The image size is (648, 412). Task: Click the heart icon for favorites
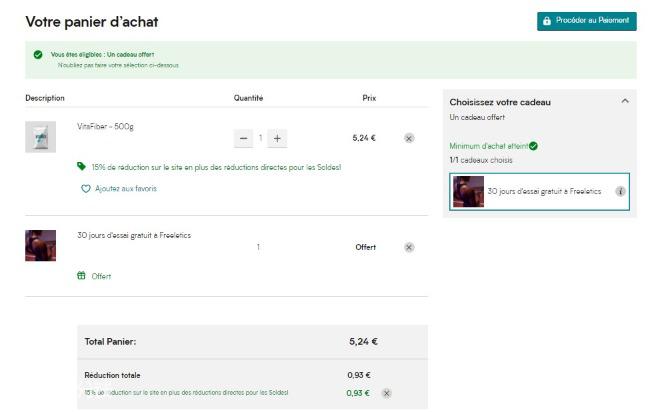pyautogui.click(x=86, y=189)
